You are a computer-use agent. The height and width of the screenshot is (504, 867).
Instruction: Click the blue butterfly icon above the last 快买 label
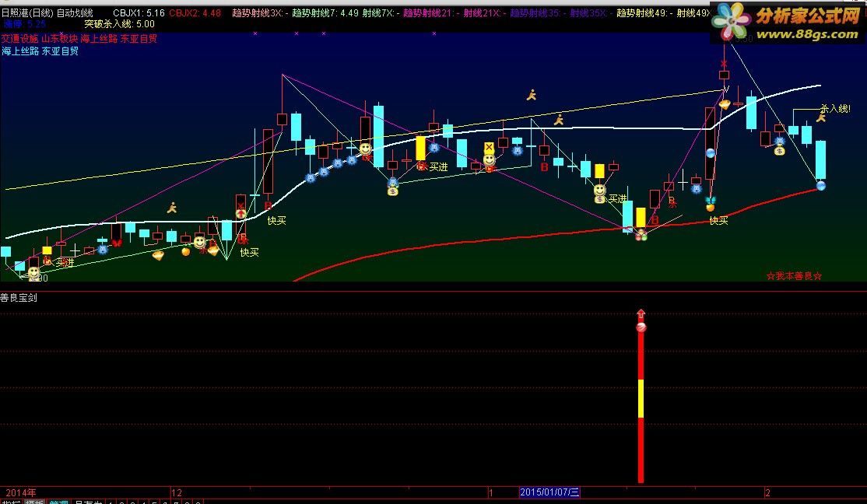point(711,200)
